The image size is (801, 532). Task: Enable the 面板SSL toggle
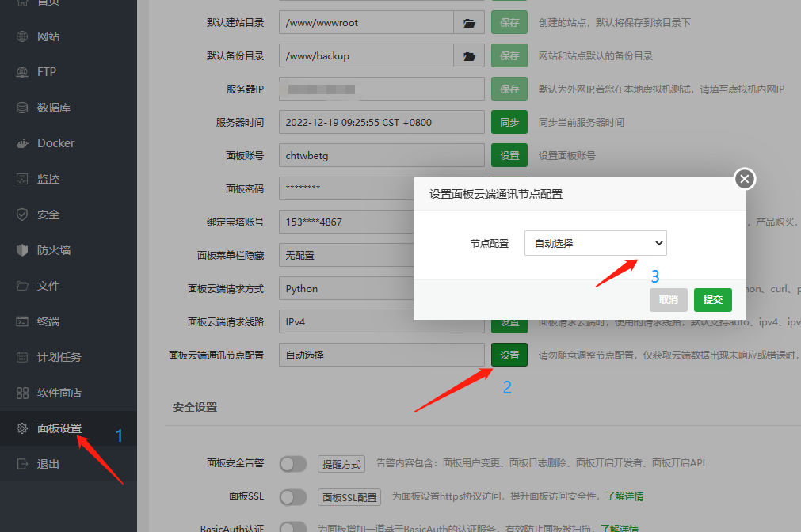[x=292, y=496]
